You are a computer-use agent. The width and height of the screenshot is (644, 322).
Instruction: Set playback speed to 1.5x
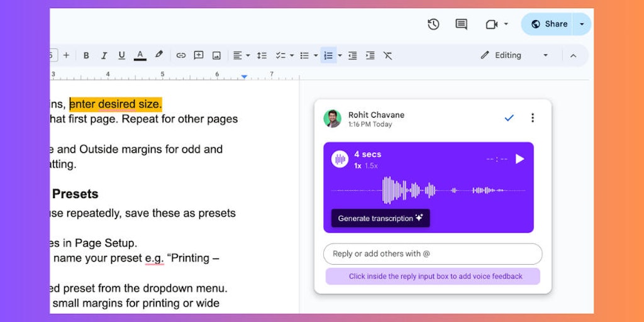(x=371, y=166)
